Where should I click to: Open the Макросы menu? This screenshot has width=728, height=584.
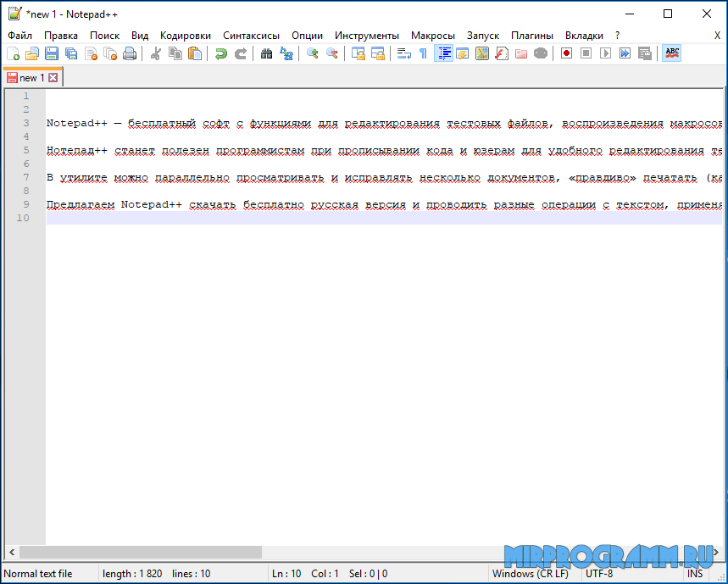[433, 36]
